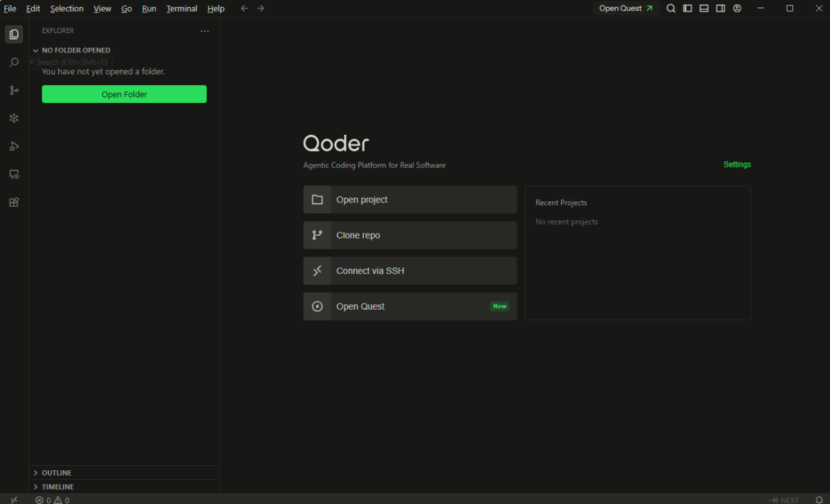Toggle the primary side bar layout icon

click(x=688, y=8)
